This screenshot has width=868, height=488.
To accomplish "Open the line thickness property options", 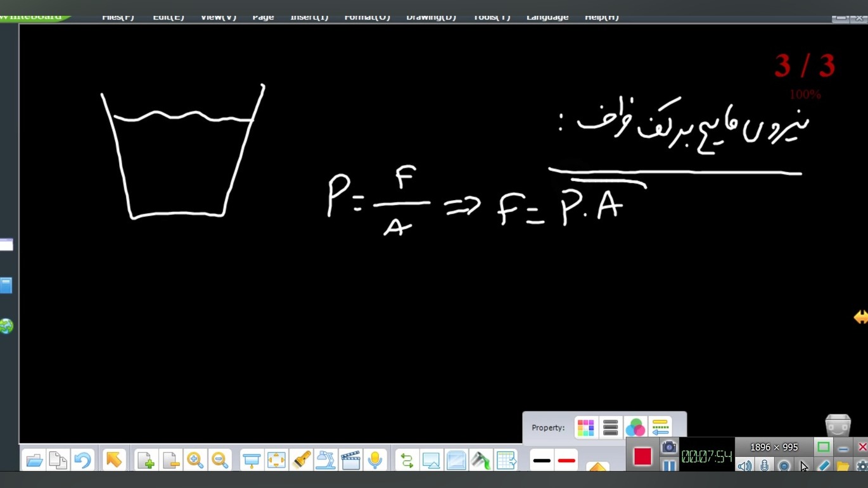I will click(610, 428).
